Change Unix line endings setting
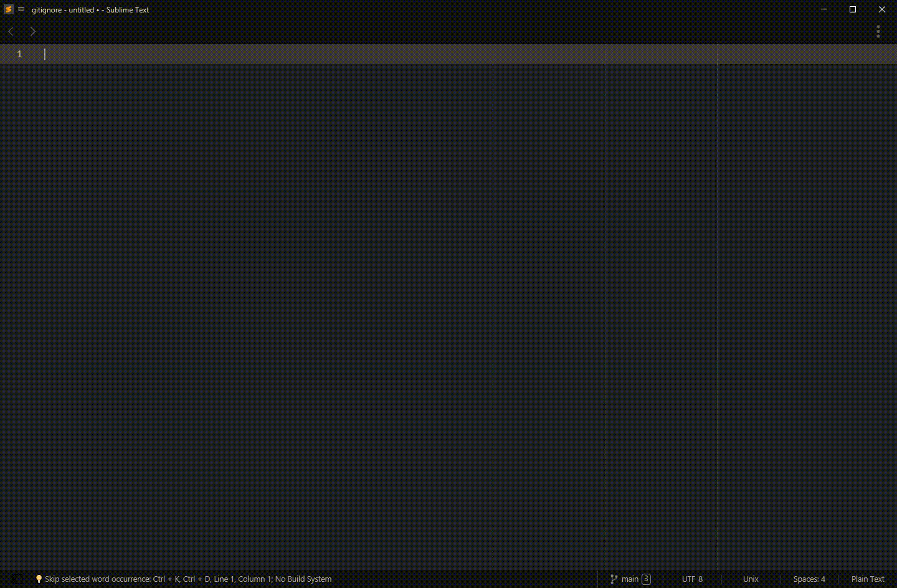Screen dimensions: 897x588 point(751,579)
